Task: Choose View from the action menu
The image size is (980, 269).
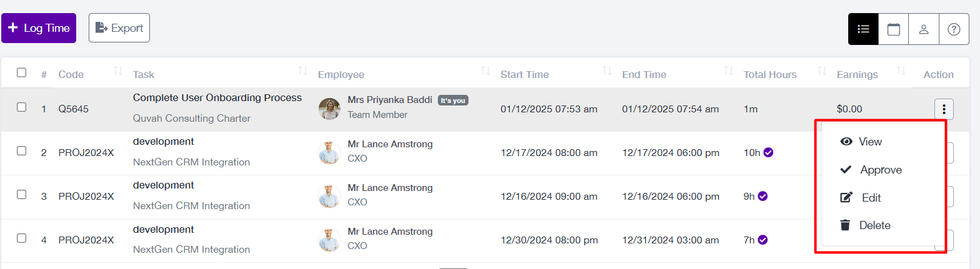Action: click(x=861, y=142)
